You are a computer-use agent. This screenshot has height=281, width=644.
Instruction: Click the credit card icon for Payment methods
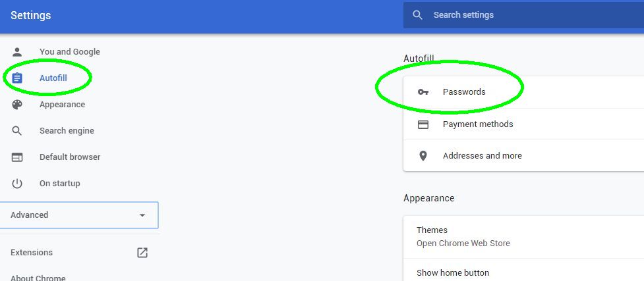coord(423,124)
